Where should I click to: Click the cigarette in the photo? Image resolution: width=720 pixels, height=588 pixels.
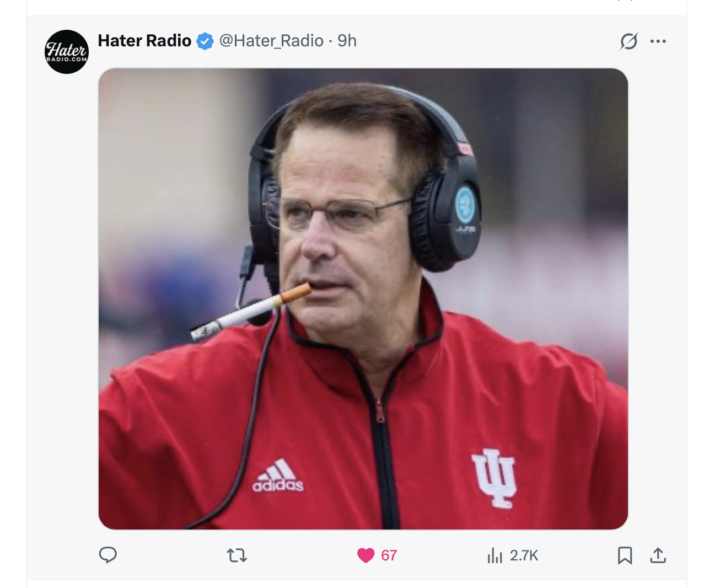point(251,313)
